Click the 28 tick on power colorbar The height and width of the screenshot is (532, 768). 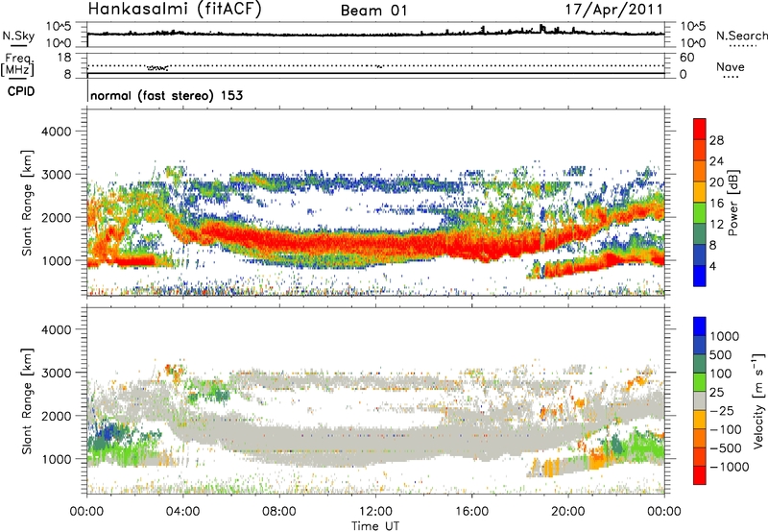click(716, 140)
